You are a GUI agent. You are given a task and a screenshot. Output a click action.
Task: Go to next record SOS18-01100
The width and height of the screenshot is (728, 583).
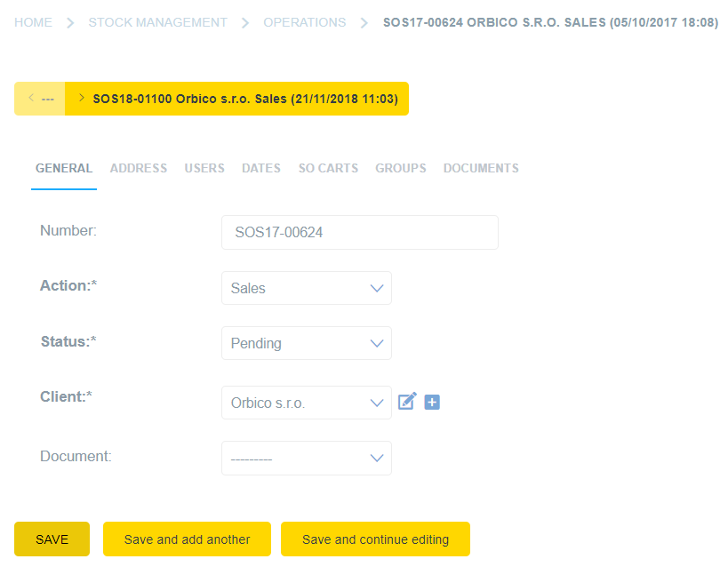237,99
